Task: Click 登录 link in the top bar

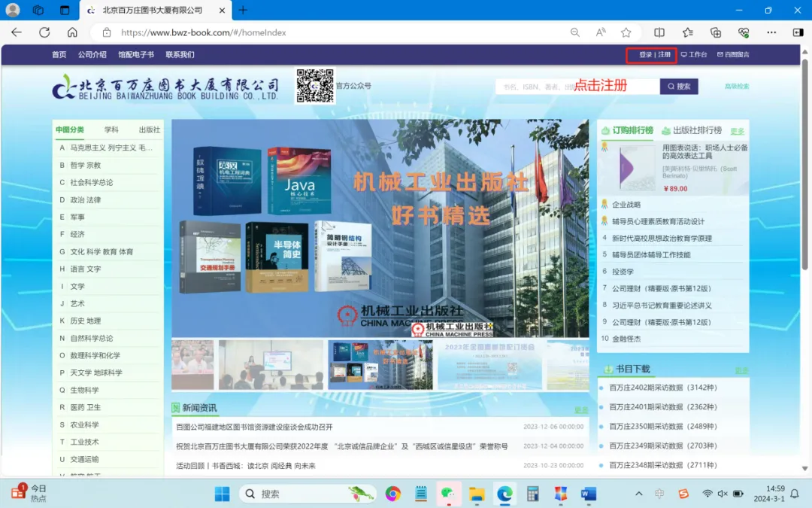Action: click(645, 54)
